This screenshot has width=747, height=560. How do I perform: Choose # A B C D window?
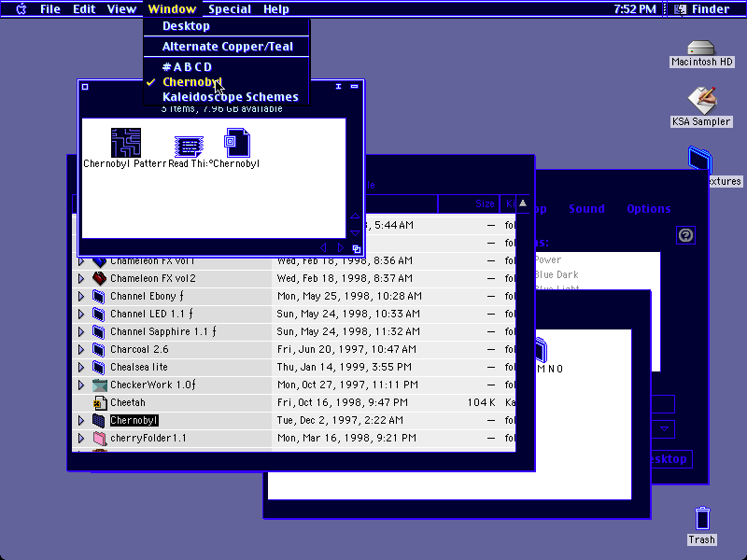click(226, 67)
